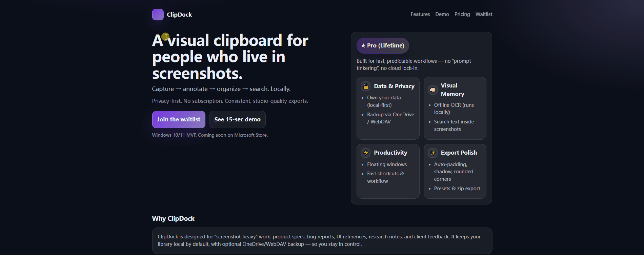Select the Pro (Lifetime) badge
The image size is (644, 255).
tap(383, 45)
